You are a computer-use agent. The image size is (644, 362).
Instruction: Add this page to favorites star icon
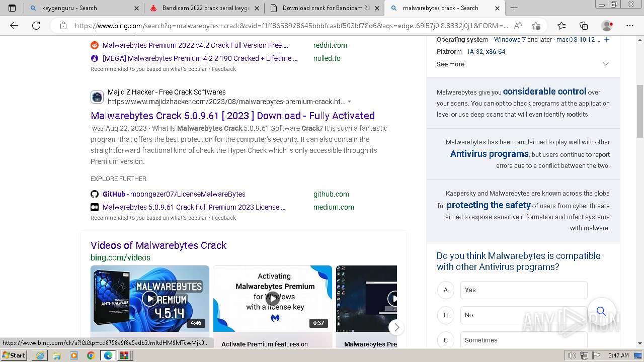pos(536,26)
